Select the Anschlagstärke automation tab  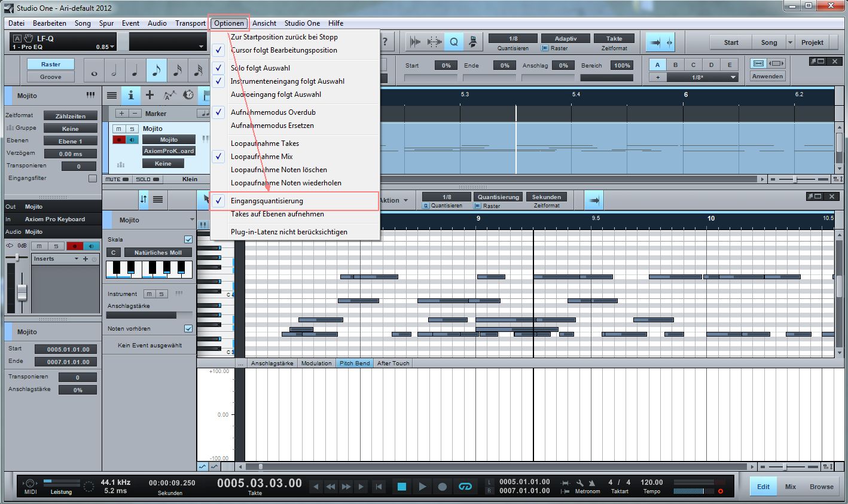(272, 363)
